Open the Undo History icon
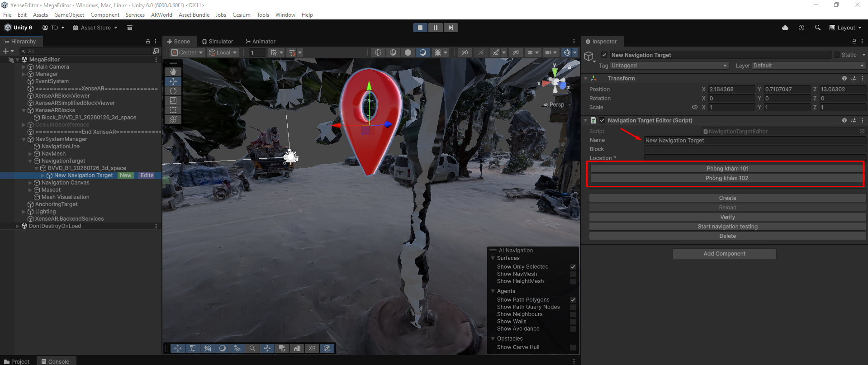Image resolution: width=868 pixels, height=365 pixels. [801, 28]
